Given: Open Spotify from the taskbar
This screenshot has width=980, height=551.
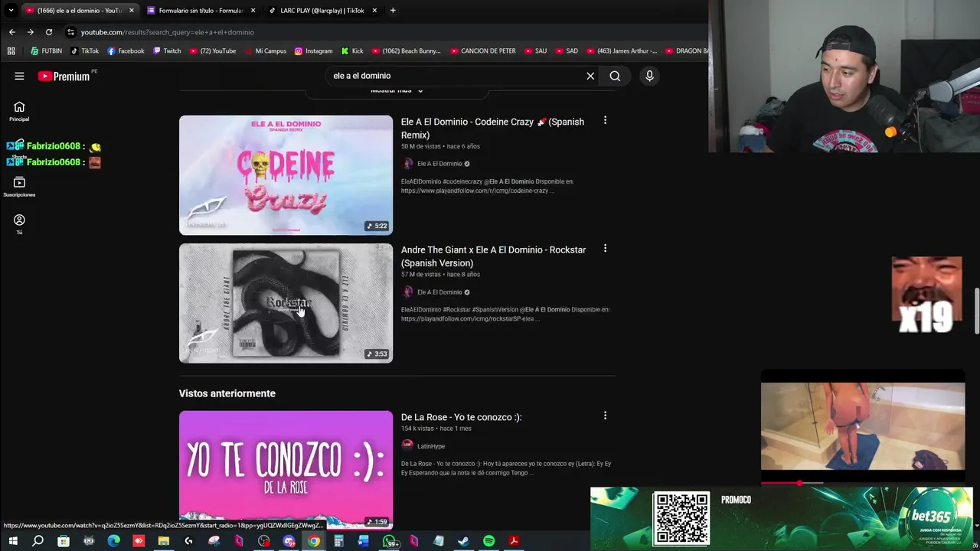Looking at the screenshot, I should pos(488,541).
